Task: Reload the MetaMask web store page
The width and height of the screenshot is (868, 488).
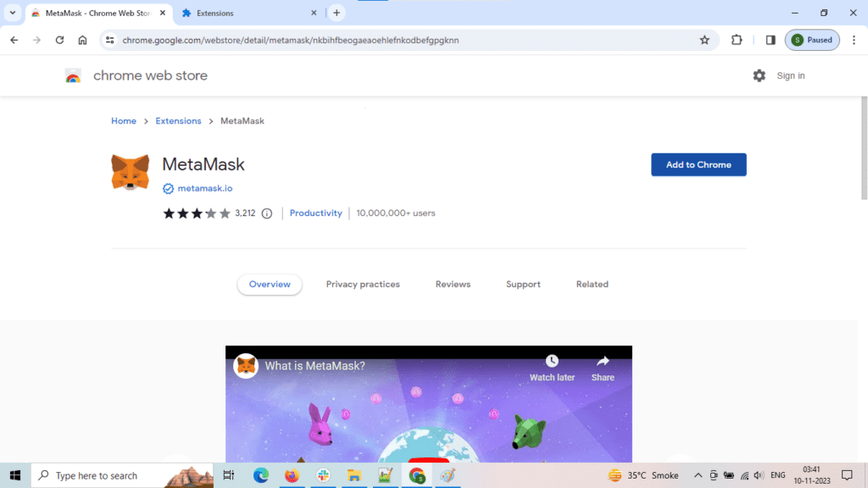Action: [60, 40]
